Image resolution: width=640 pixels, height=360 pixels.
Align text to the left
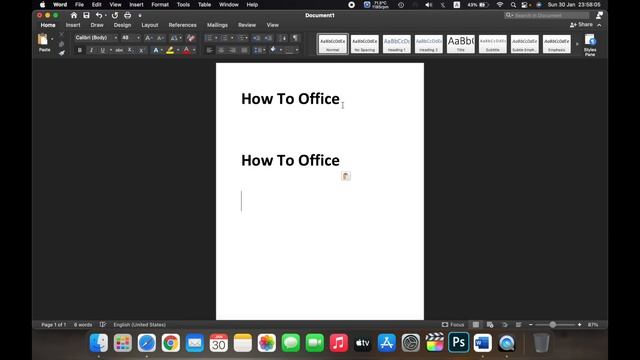point(210,50)
